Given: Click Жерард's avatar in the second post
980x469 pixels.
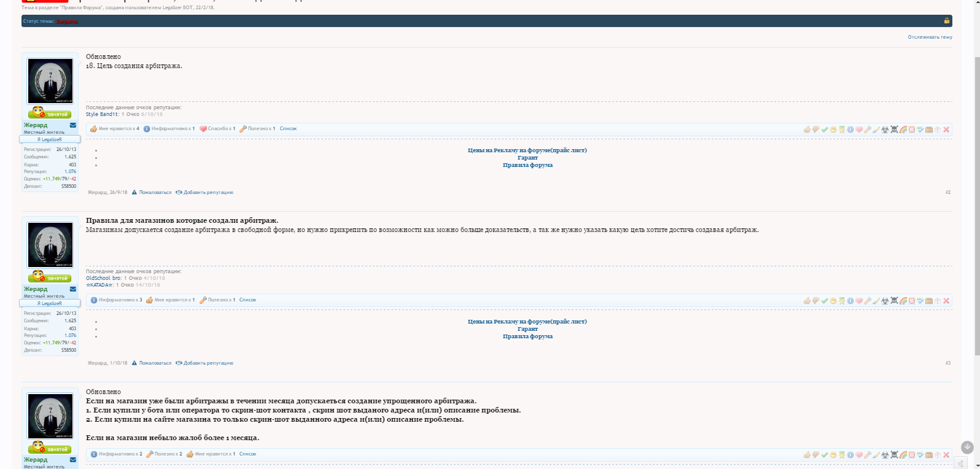Looking at the screenshot, I should pyautogui.click(x=50, y=245).
